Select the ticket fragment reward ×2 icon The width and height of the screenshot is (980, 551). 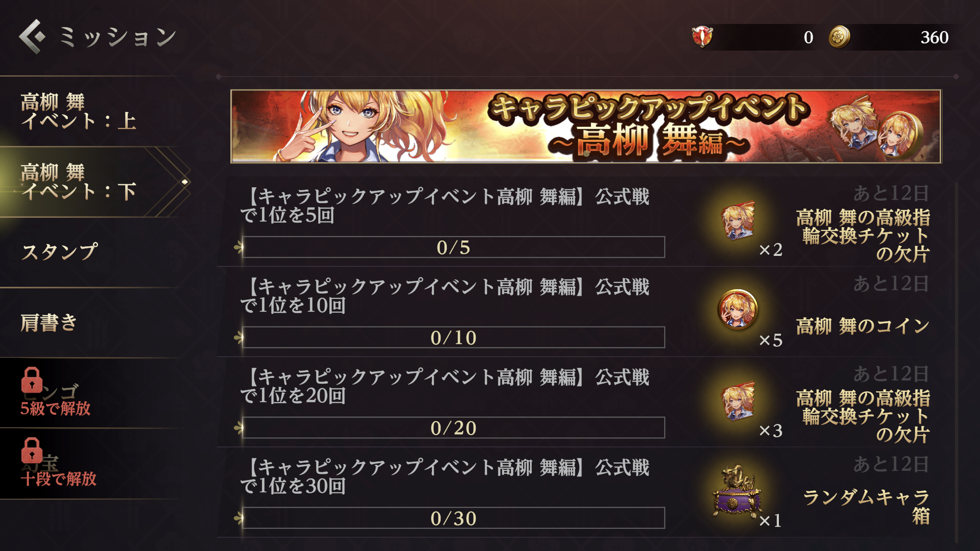pos(738,220)
